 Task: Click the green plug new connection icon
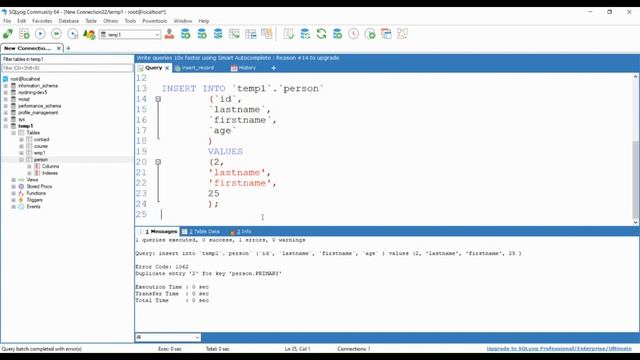point(8,34)
